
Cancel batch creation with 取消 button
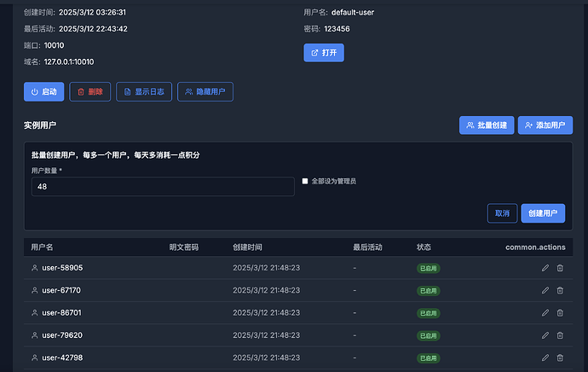click(x=502, y=213)
